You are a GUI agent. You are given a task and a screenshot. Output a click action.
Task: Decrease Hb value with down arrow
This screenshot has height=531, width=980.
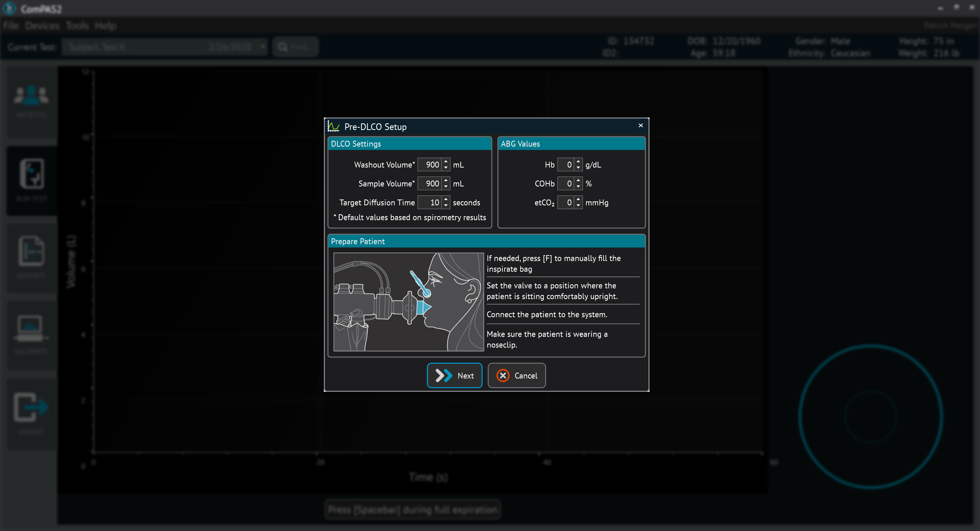point(578,168)
